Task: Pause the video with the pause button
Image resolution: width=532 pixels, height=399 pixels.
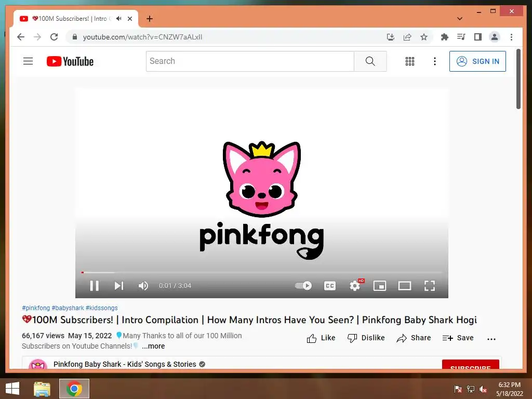Action: point(95,286)
